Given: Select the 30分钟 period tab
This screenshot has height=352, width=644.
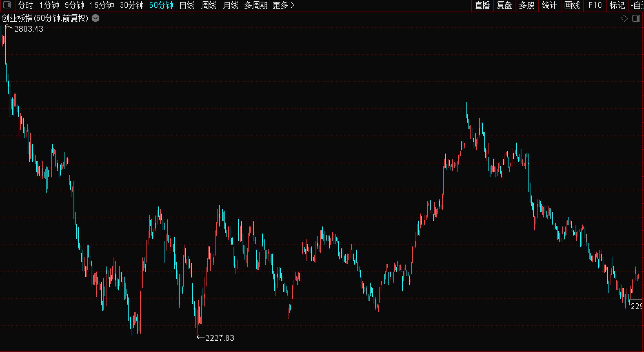Looking at the screenshot, I should click(x=131, y=5).
